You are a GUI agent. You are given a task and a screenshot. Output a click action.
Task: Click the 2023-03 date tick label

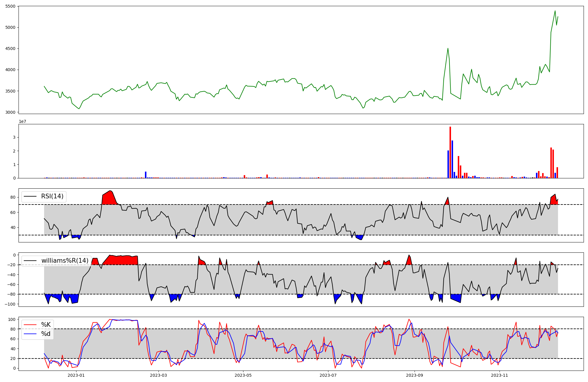click(158, 375)
